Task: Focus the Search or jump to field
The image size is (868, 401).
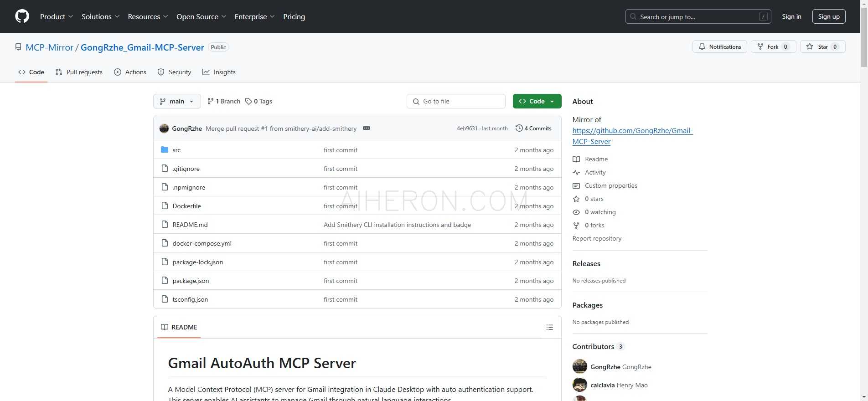Action: [x=698, y=16]
